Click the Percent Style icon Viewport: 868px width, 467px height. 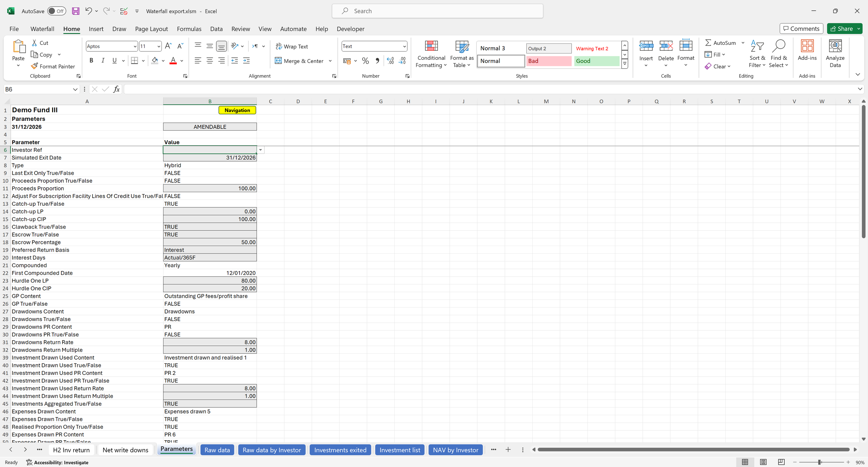[365, 61]
